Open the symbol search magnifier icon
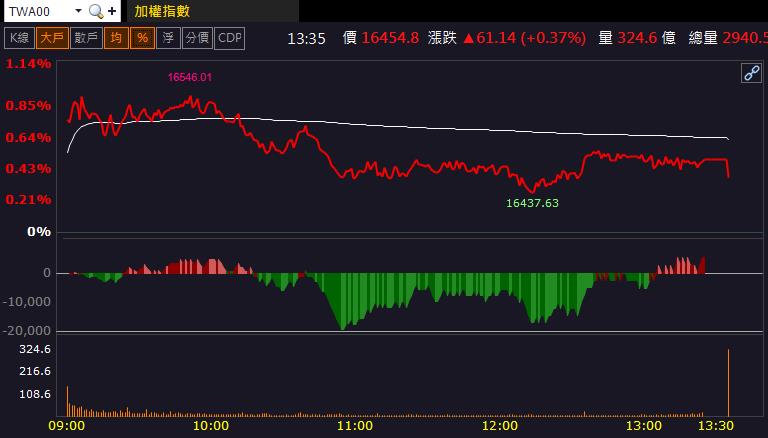Viewport: 768px width, 438px height. (96, 11)
